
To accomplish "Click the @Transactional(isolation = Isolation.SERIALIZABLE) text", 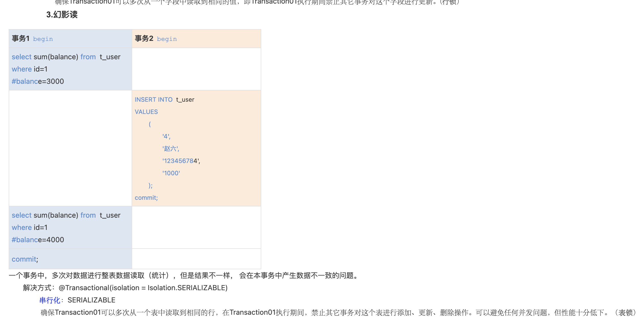I will click(143, 288).
